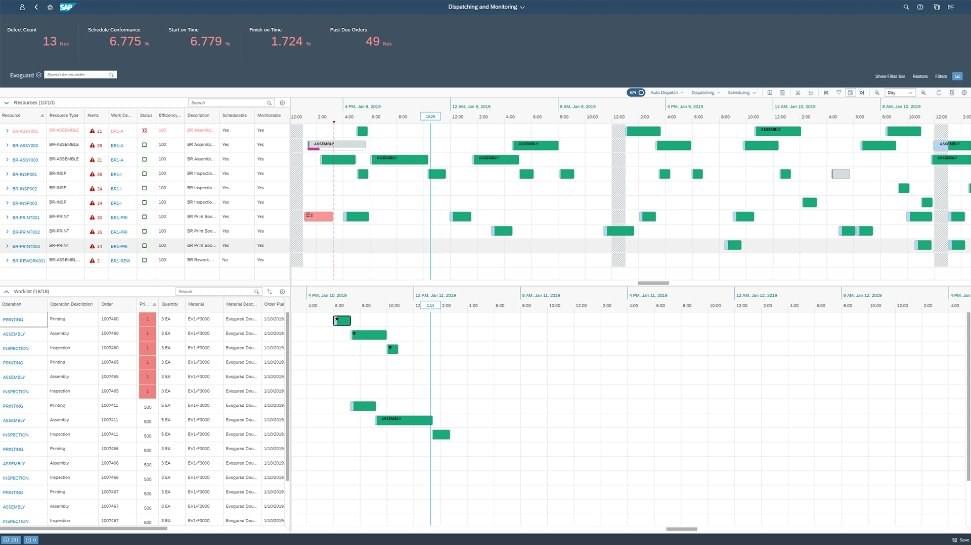Click the refresh icon in Gantt toolbar
This screenshot has height=545, width=971.
938,92
